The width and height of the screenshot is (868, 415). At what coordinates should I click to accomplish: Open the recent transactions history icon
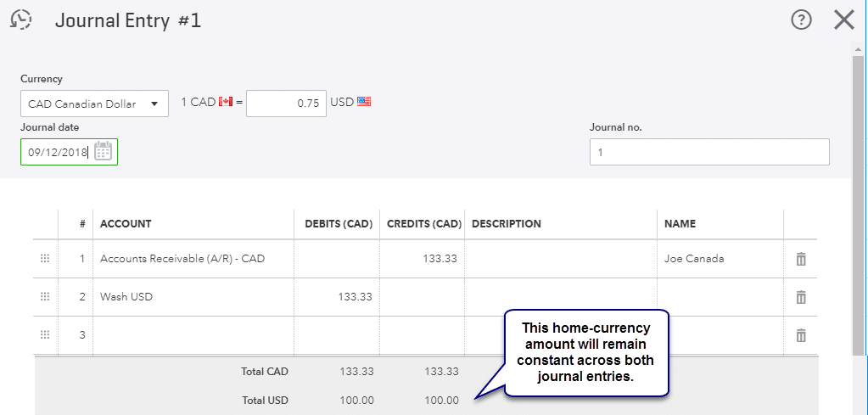(x=20, y=20)
